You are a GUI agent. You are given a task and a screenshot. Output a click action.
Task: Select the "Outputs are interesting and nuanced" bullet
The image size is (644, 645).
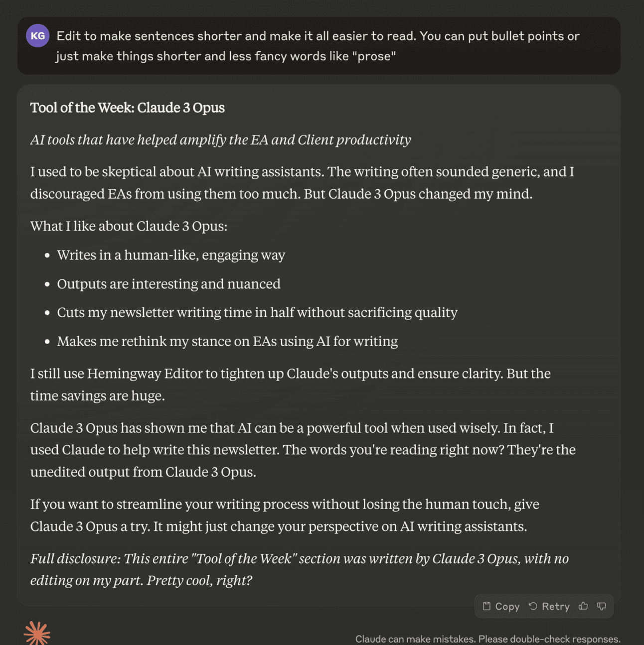168,284
